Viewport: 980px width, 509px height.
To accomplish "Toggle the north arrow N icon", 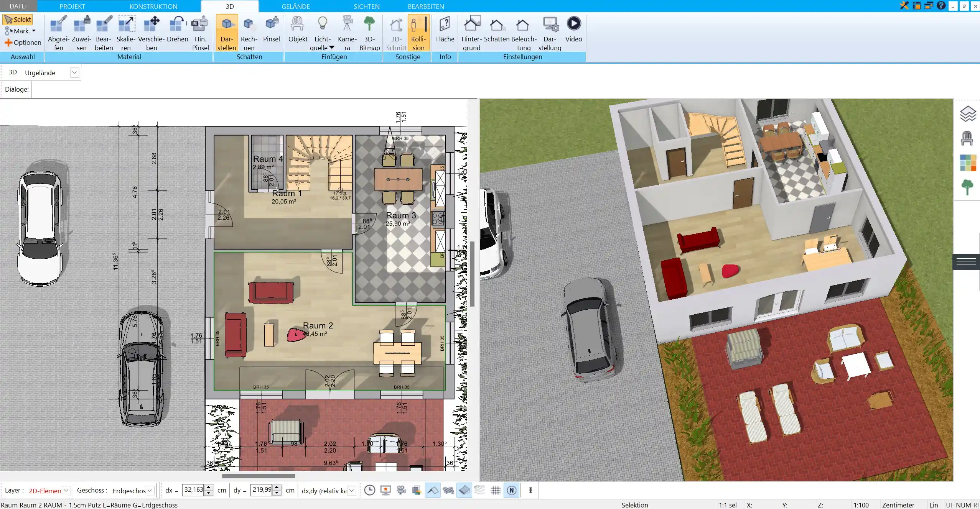I will point(512,490).
